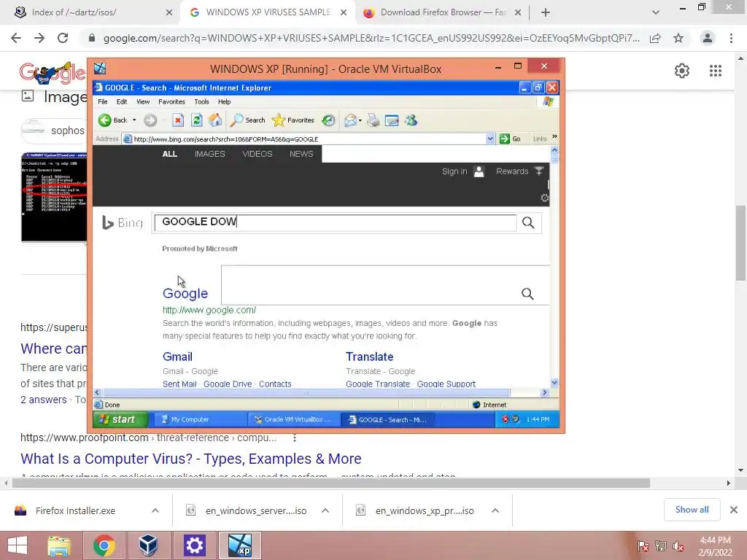Click the IE vertical scrollbar down arrow
The image size is (747, 560).
[x=554, y=383]
